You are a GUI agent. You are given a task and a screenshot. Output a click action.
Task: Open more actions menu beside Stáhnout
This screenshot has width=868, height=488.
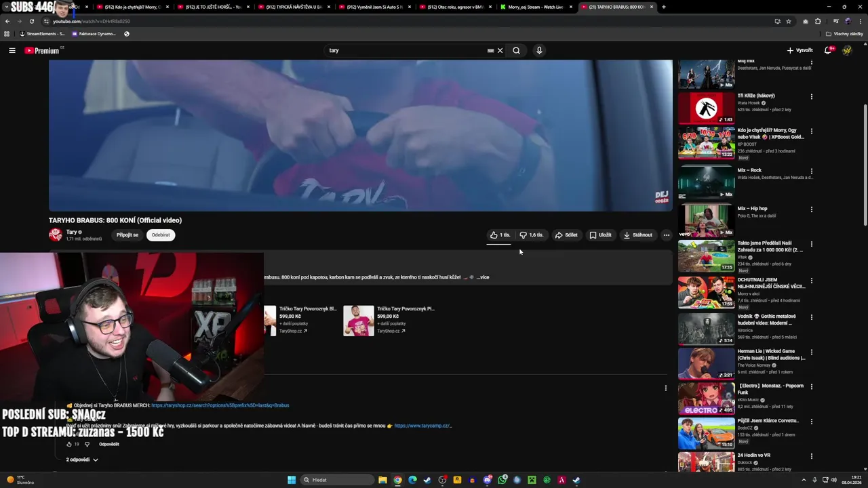[666, 235]
